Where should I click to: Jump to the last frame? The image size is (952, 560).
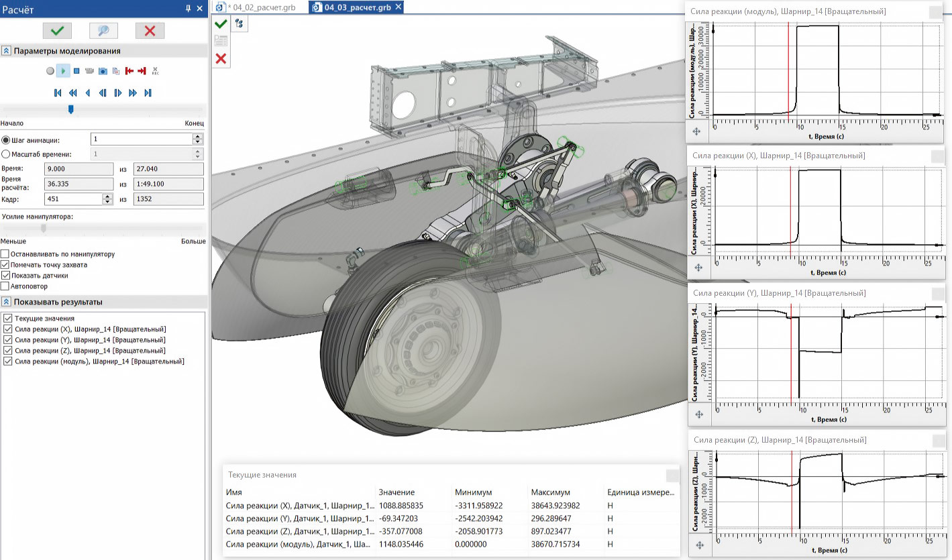click(148, 93)
